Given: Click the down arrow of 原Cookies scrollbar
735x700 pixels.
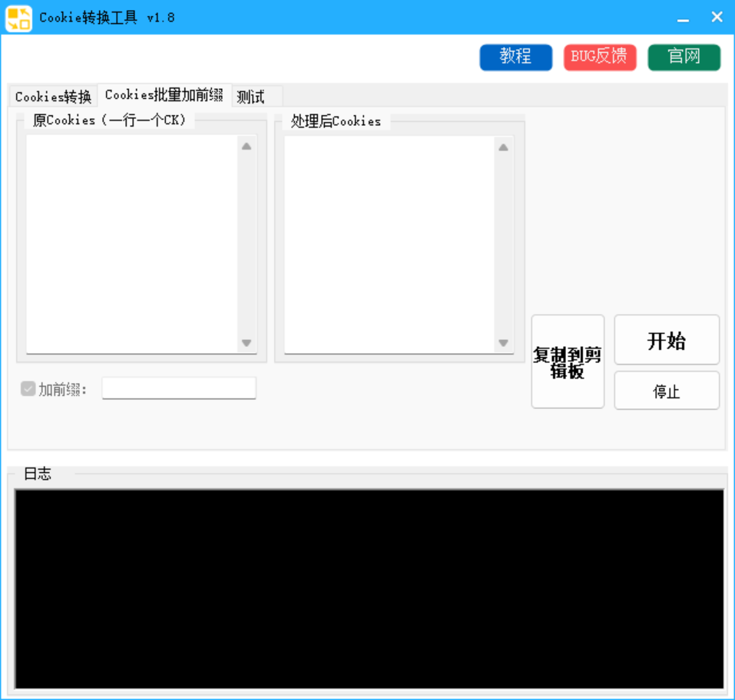Looking at the screenshot, I should click(247, 343).
